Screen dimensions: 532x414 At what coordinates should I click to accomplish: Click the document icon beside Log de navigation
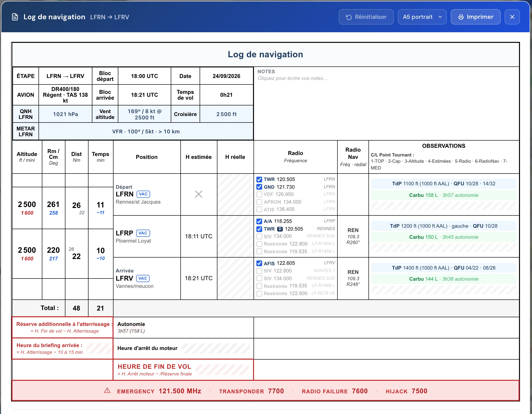[x=15, y=17]
